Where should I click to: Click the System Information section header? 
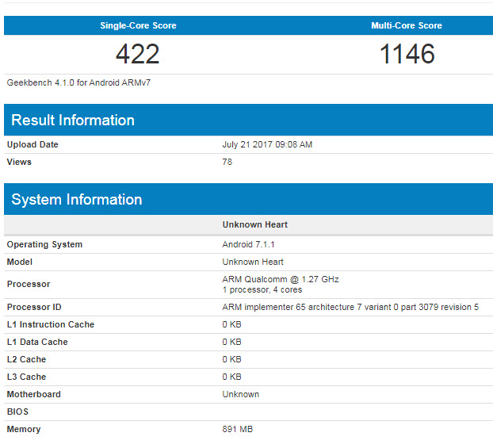tap(77, 200)
